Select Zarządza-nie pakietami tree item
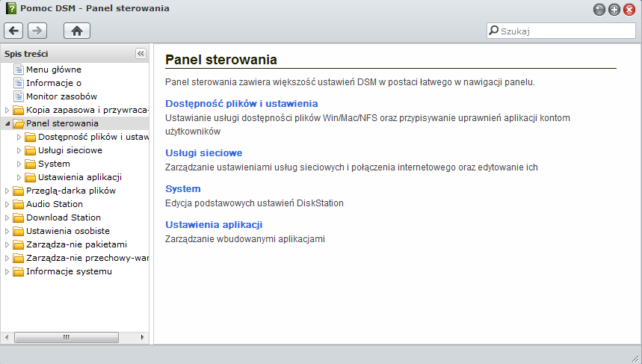The image size is (642, 364). pyautogui.click(x=76, y=244)
